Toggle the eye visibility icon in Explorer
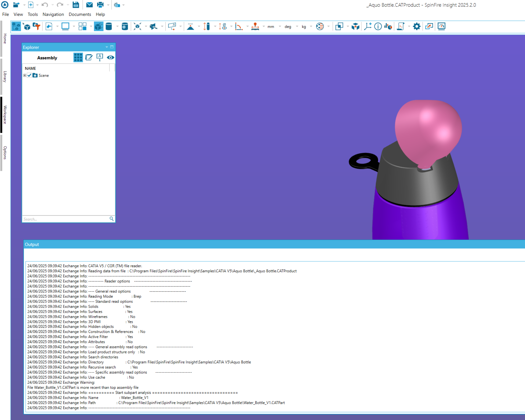Image resolution: width=525 pixels, height=420 pixels. click(x=110, y=58)
